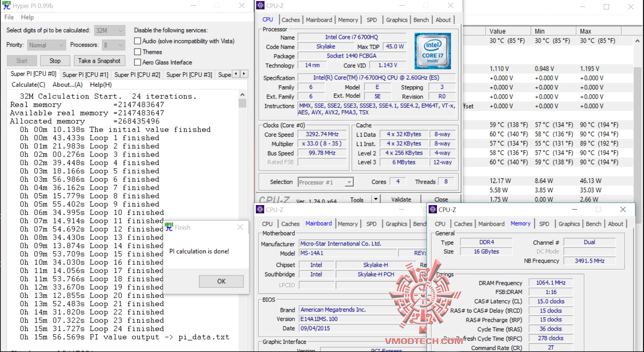Click the Close button in CPU-Z
The height and width of the screenshot is (352, 644).
point(441,199)
